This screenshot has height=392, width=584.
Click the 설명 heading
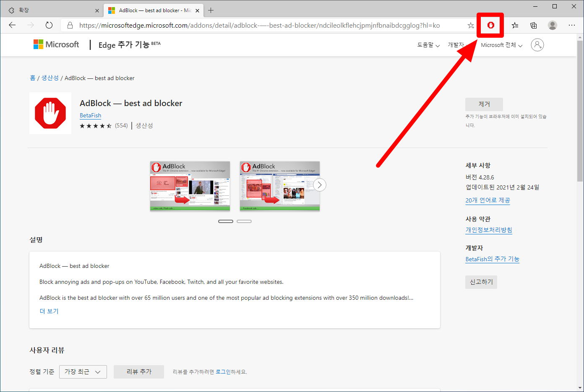36,240
